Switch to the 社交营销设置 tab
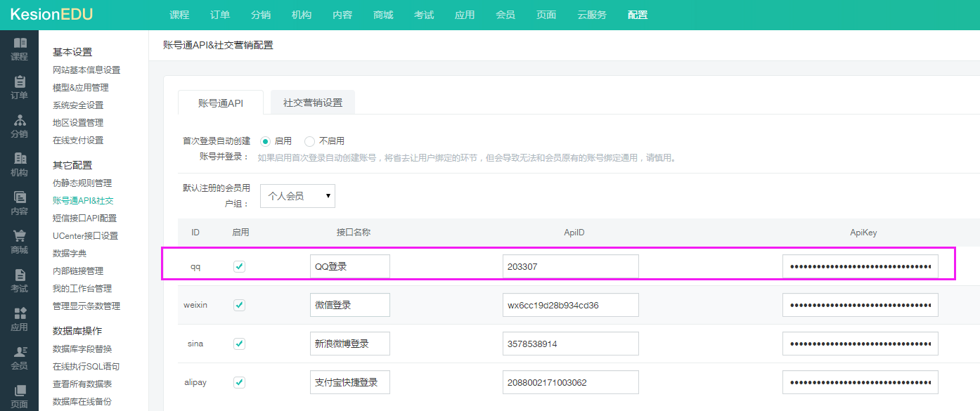This screenshot has height=411, width=980. 313,103
